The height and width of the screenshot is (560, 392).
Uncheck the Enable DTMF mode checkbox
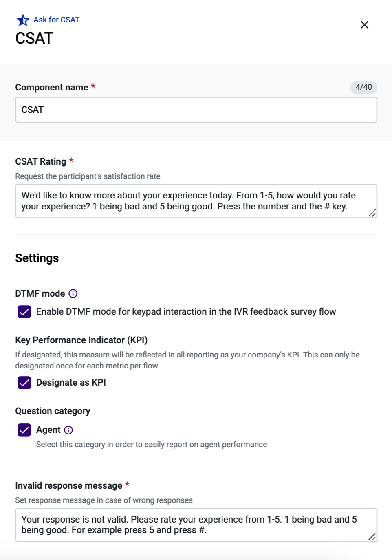point(24,312)
